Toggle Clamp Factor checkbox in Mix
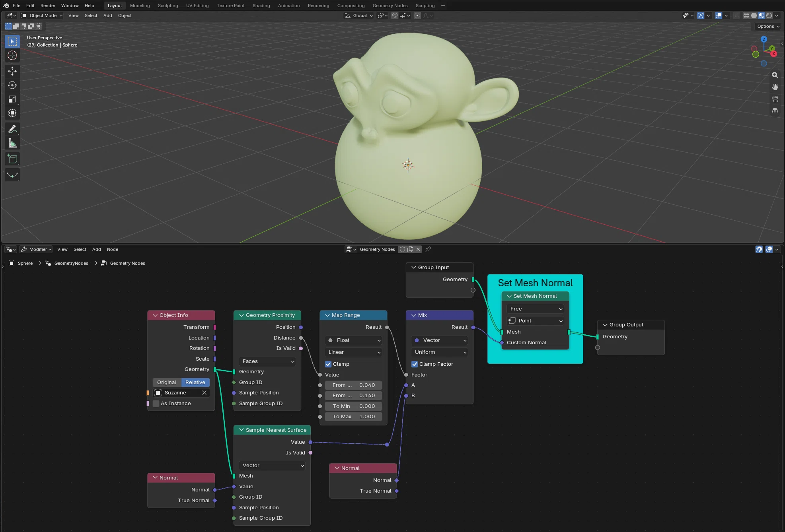 (415, 364)
